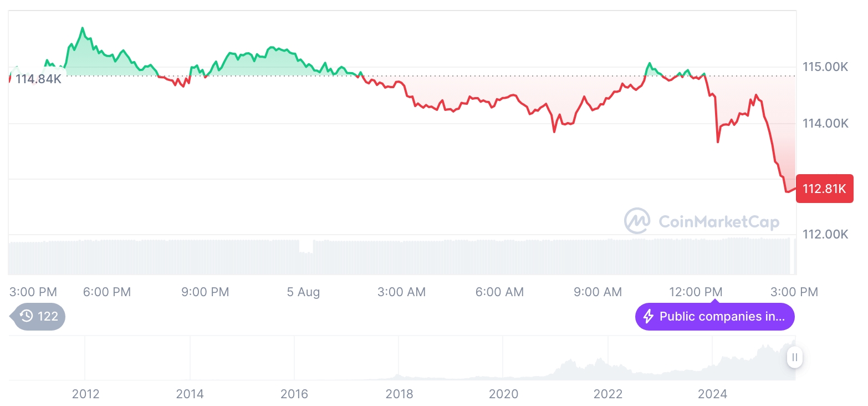Select 2020 on the range timeline
This screenshot has height=406, width=868.
pos(504,394)
